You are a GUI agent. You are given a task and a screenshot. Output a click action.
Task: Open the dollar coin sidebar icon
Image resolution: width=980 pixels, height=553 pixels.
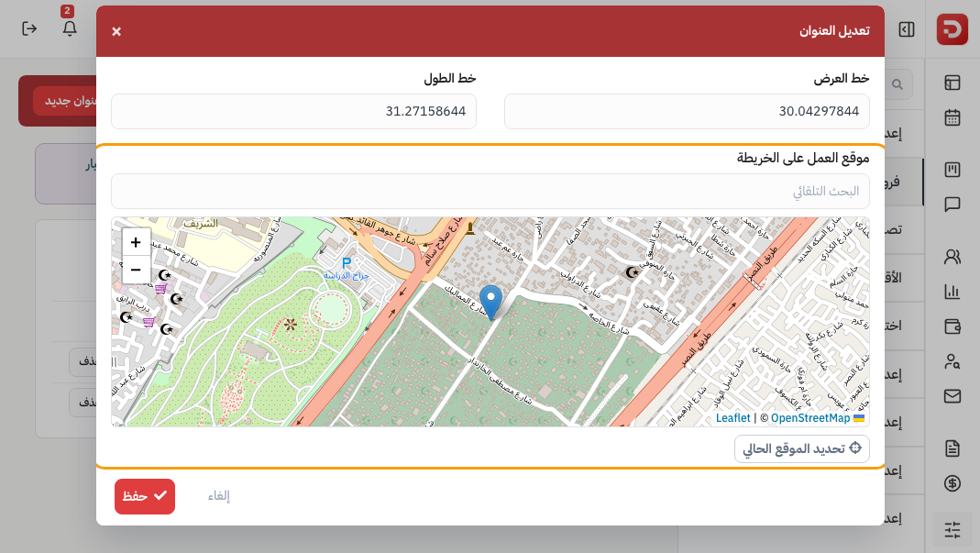tap(952, 483)
